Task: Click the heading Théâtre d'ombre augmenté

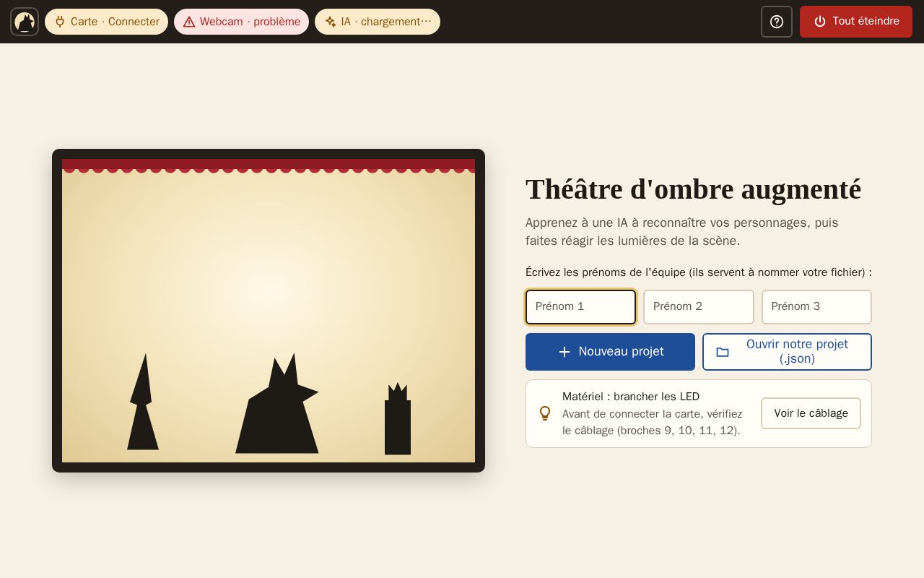Action: click(x=693, y=189)
